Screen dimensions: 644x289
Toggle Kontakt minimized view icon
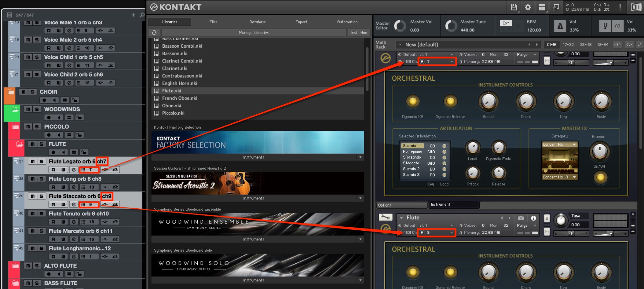556,7
